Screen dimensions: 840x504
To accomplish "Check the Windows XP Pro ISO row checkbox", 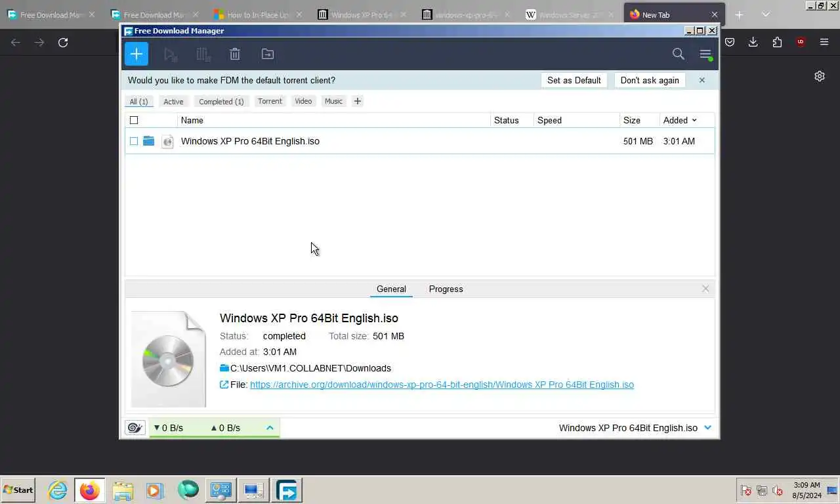I will (134, 141).
